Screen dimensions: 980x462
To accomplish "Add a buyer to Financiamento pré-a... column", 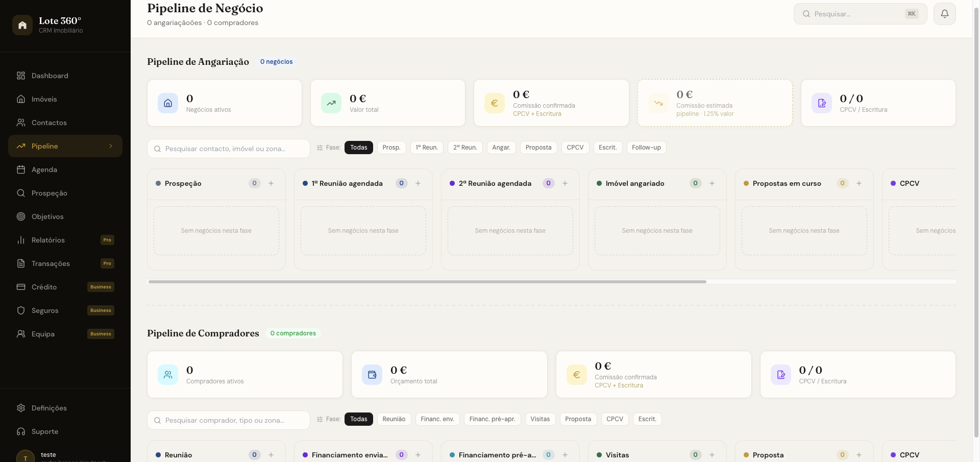I will point(565,455).
